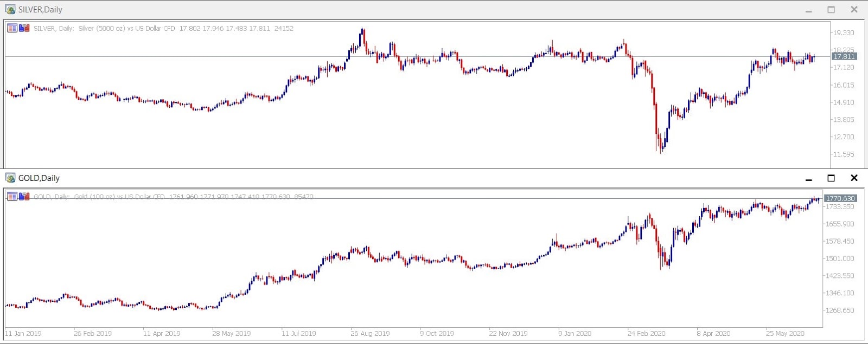Click the 1268.650 price level on GOLD axis

coord(840,310)
